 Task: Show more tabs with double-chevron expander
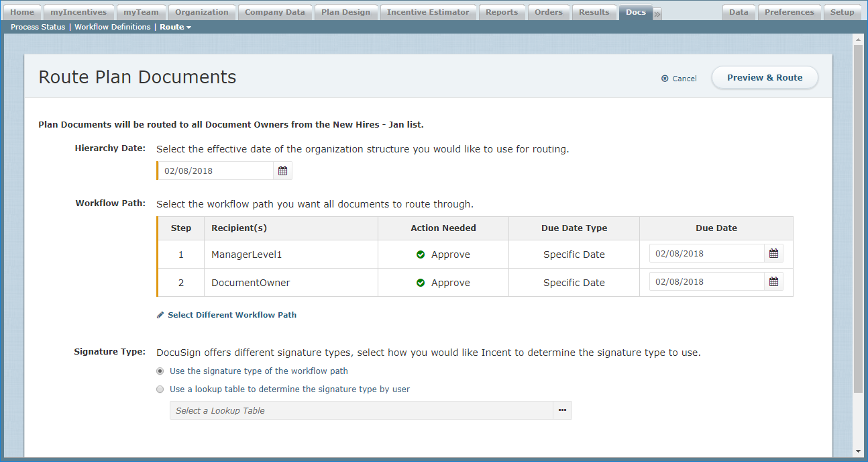pyautogui.click(x=657, y=13)
